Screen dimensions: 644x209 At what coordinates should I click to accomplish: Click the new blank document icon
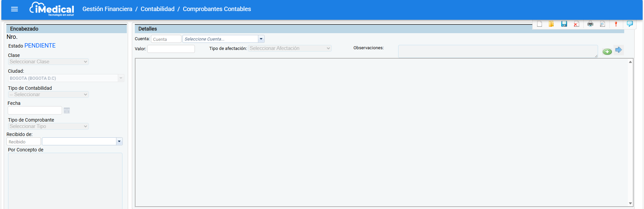tap(539, 24)
